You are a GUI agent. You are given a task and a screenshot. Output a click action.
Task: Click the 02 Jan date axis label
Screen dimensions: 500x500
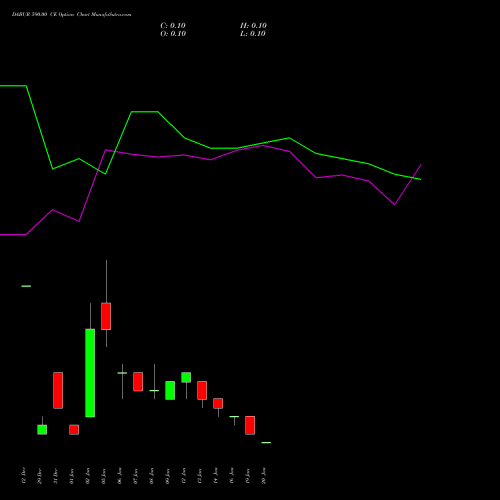[88, 476]
